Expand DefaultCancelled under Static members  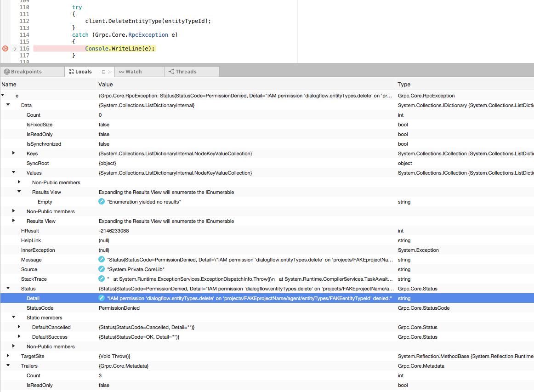point(19,327)
